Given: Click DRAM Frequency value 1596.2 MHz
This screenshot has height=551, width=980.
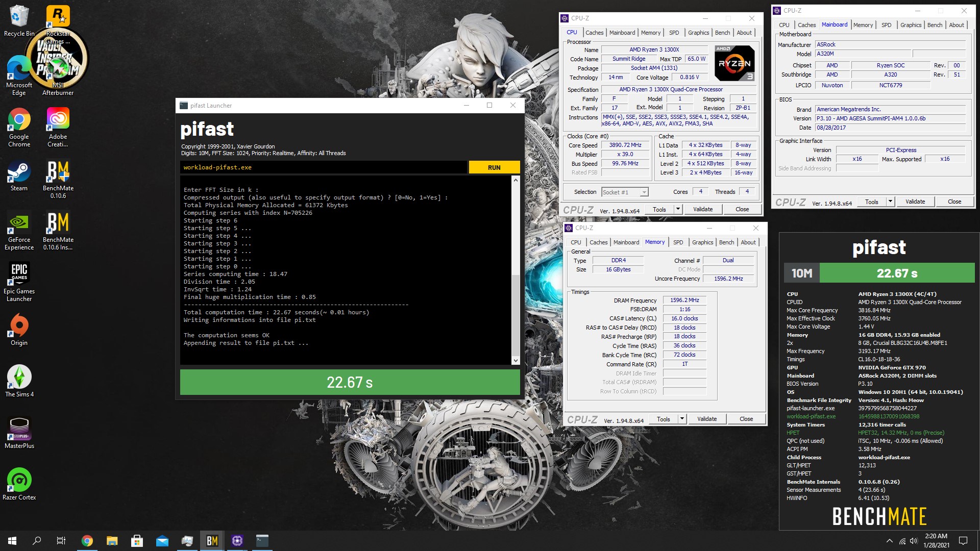Looking at the screenshot, I should point(684,300).
